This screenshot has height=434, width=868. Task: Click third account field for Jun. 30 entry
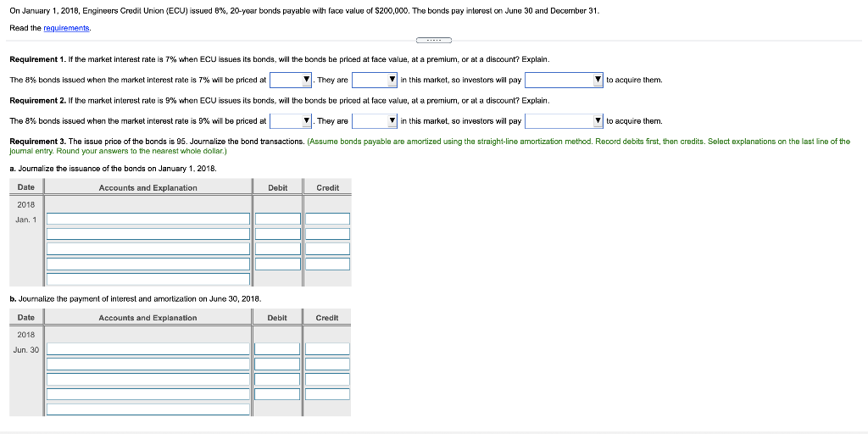pyautogui.click(x=148, y=379)
